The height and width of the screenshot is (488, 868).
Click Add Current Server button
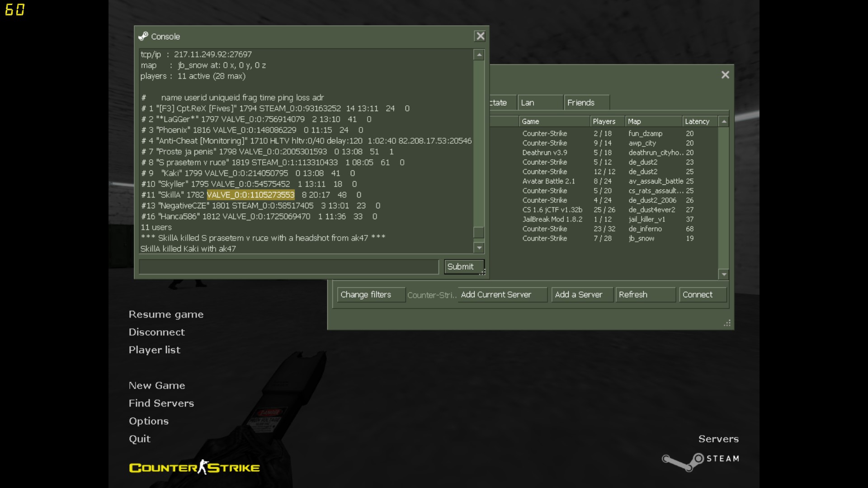tap(502, 295)
